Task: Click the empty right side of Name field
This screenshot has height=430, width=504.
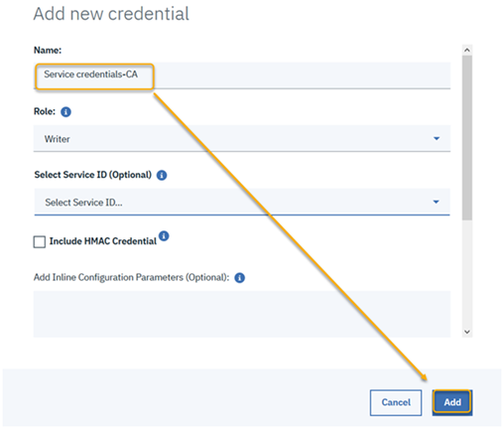Action: (x=302, y=75)
